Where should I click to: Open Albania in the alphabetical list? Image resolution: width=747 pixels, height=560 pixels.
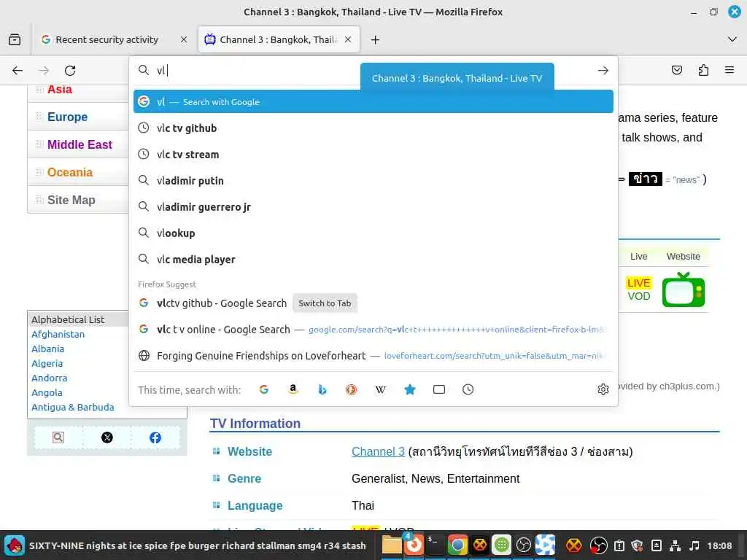pos(47,349)
